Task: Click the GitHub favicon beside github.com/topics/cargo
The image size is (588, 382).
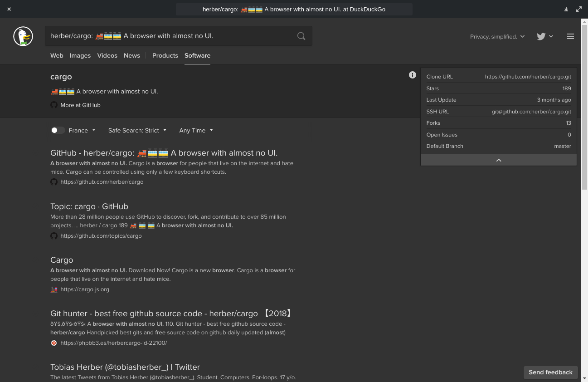Action: pyautogui.click(x=54, y=236)
